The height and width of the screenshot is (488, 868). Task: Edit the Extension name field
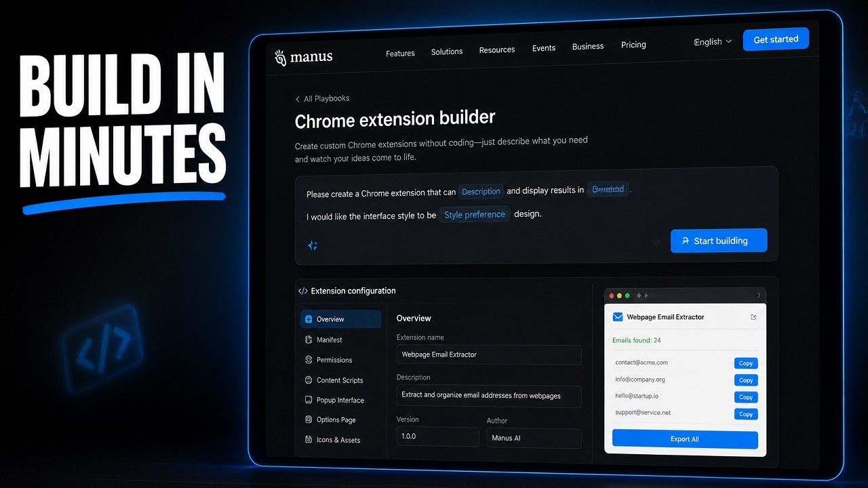tap(489, 354)
